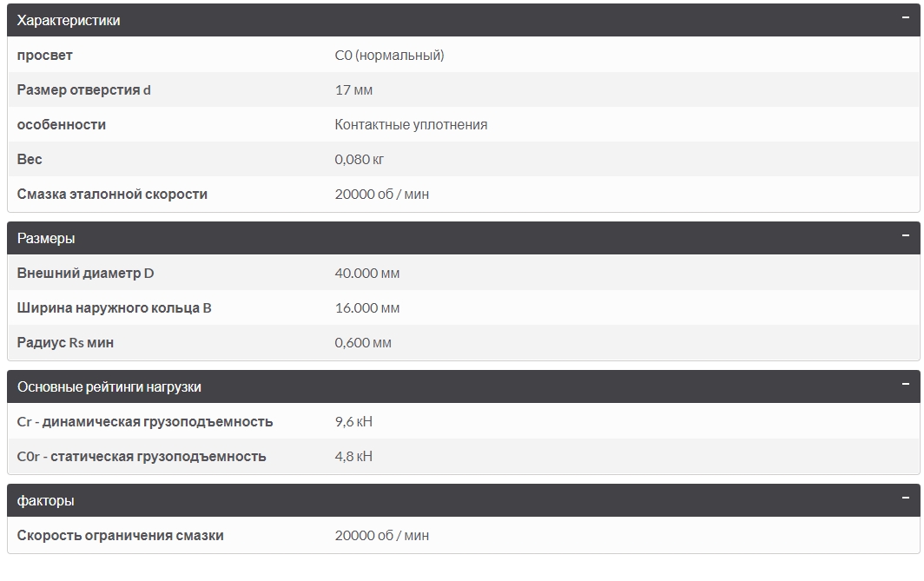Collapse Основные рейтинги нагрузки via minus icon
Image resolution: width=924 pixels, height=581 pixels.
coord(905,384)
